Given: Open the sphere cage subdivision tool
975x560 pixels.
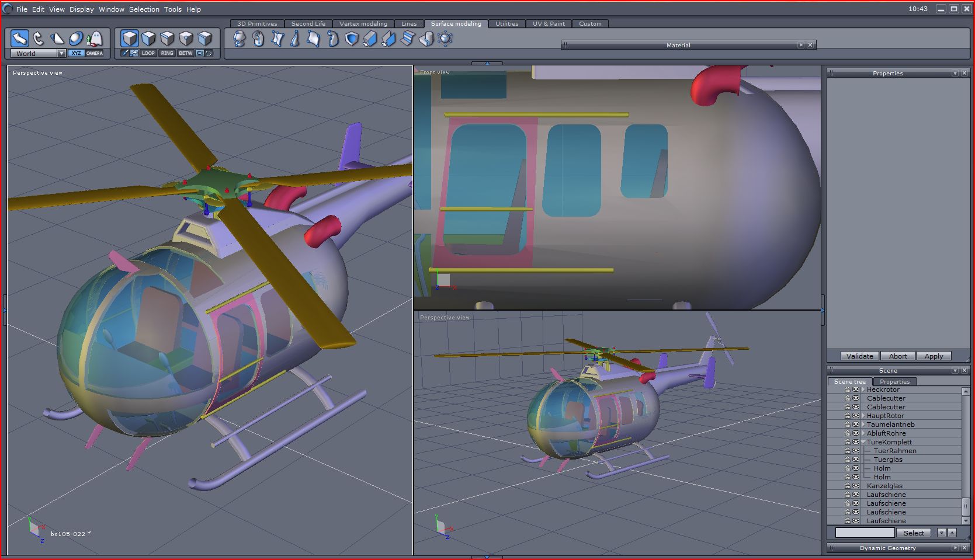Looking at the screenshot, I should click(x=445, y=39).
